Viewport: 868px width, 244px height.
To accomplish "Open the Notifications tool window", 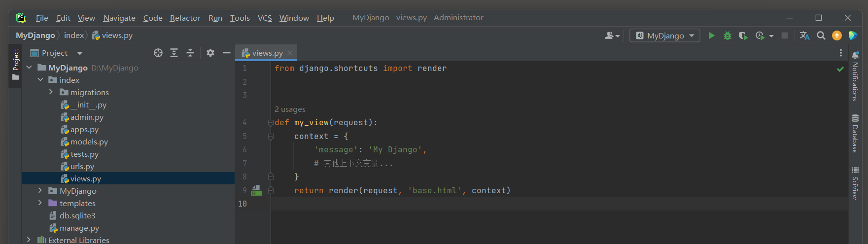I will tap(855, 77).
